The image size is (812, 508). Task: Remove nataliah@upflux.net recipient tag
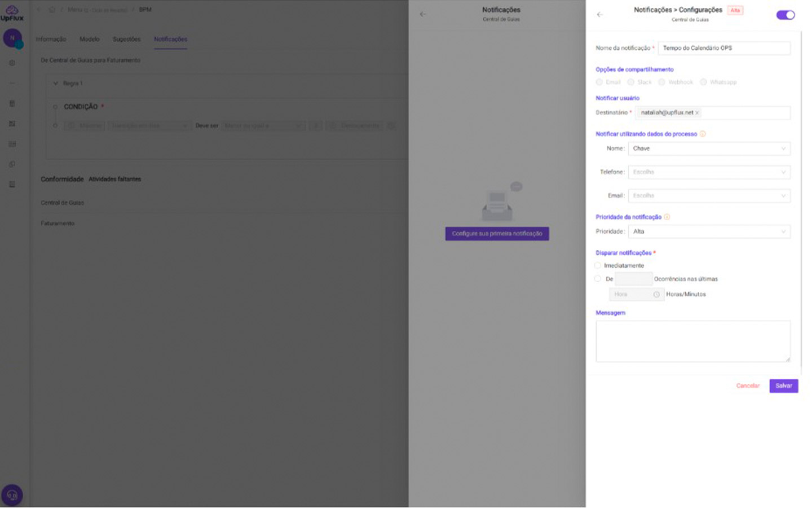(697, 113)
